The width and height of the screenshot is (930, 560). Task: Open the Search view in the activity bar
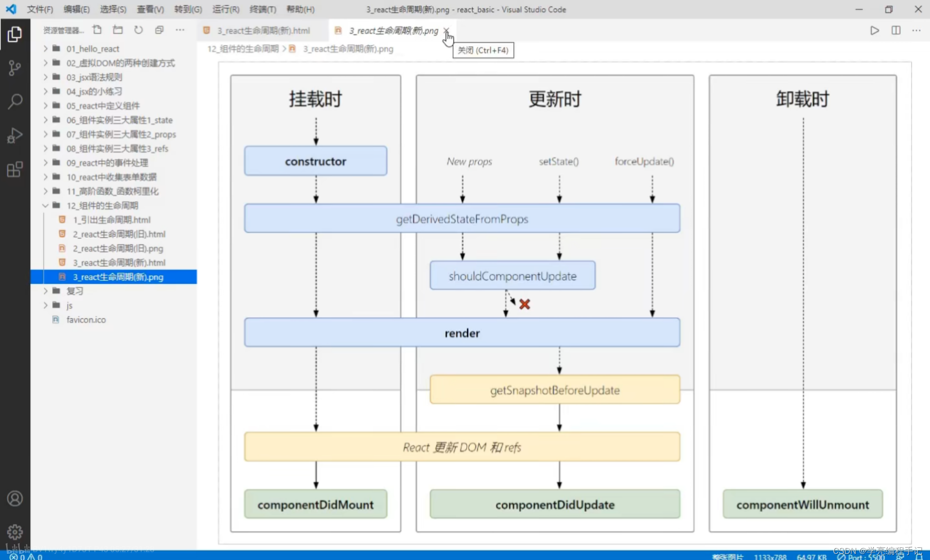(14, 101)
